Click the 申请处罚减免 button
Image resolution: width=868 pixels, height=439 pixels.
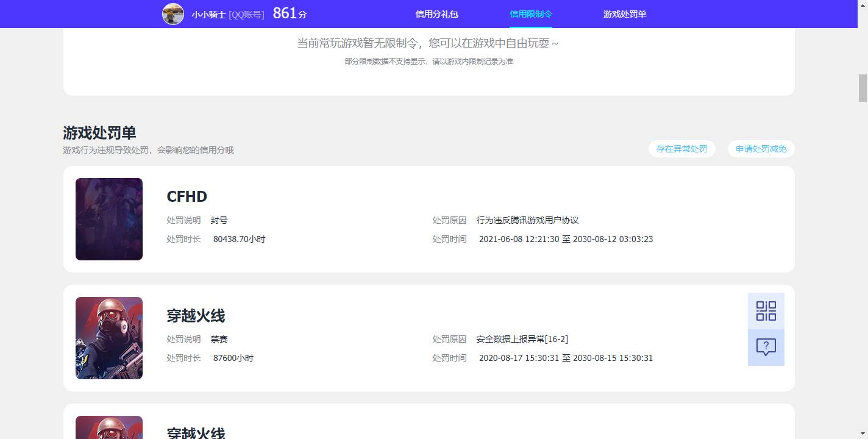[760, 148]
